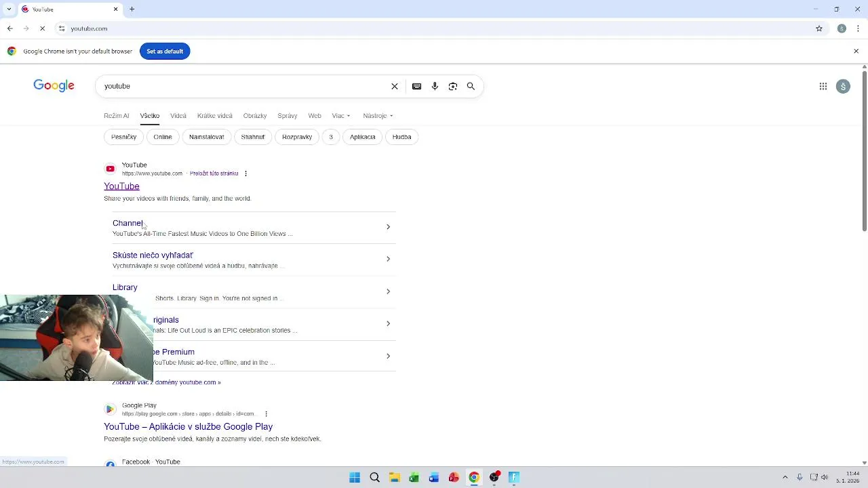
Task: Click the tray volume speaker icon
Action: coord(825,477)
